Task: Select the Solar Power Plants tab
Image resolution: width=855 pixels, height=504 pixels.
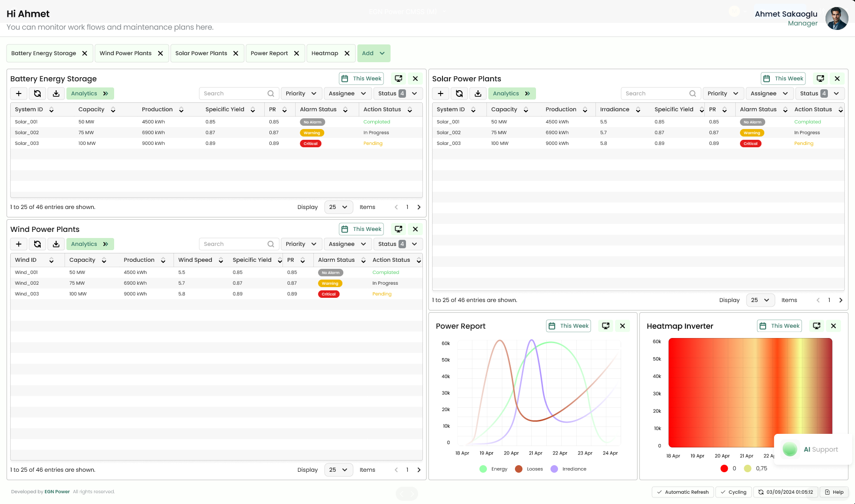Action: click(x=201, y=53)
